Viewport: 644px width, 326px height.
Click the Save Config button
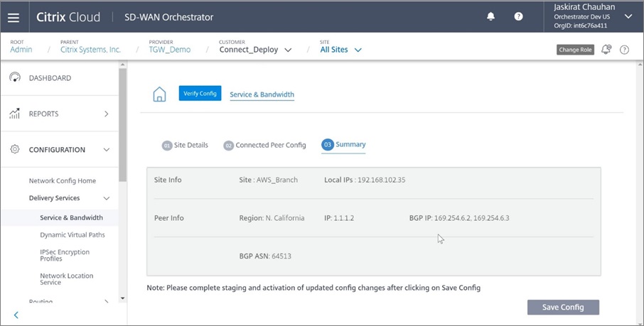tap(563, 307)
